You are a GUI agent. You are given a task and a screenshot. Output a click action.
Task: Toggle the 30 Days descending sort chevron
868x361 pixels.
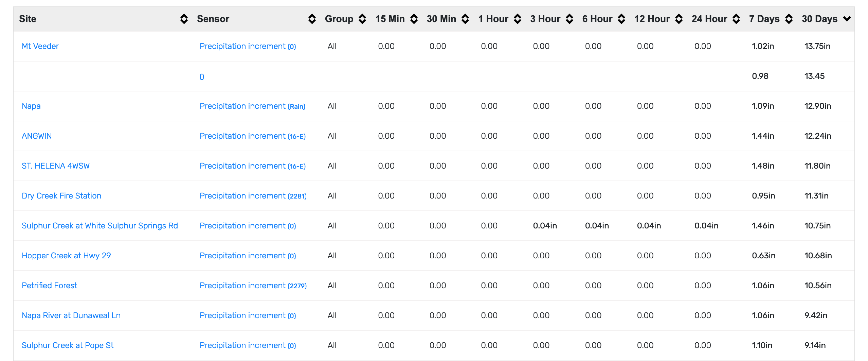(847, 19)
